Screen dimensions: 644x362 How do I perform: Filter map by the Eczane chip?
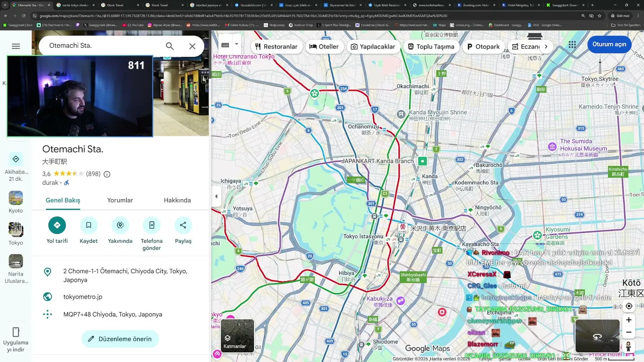[524, 46]
